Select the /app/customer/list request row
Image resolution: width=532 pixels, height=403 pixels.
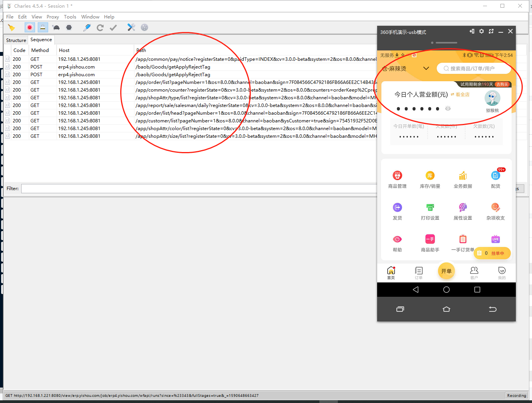pos(190,121)
